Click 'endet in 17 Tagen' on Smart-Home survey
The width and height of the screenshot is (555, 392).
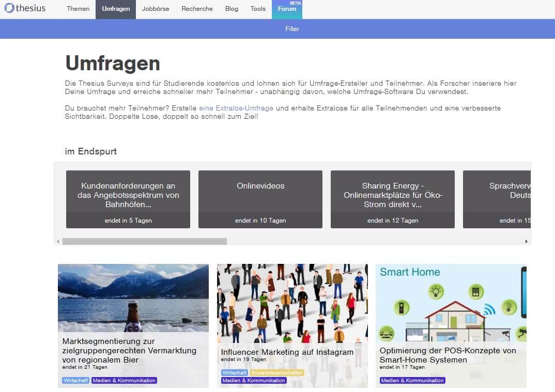tap(402, 367)
